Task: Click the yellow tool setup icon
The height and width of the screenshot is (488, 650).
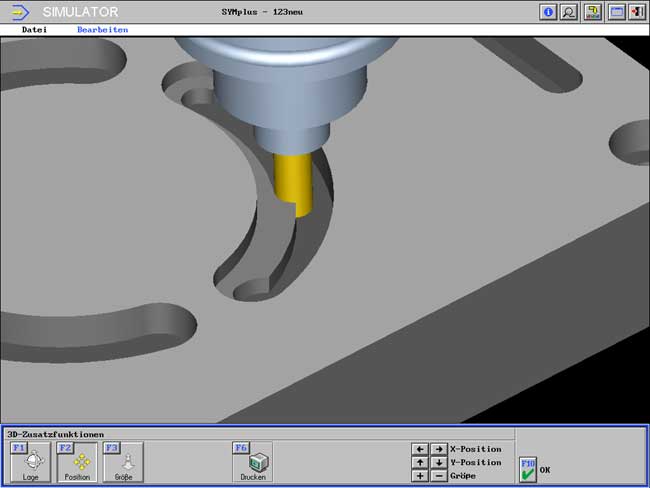Action: (x=593, y=12)
